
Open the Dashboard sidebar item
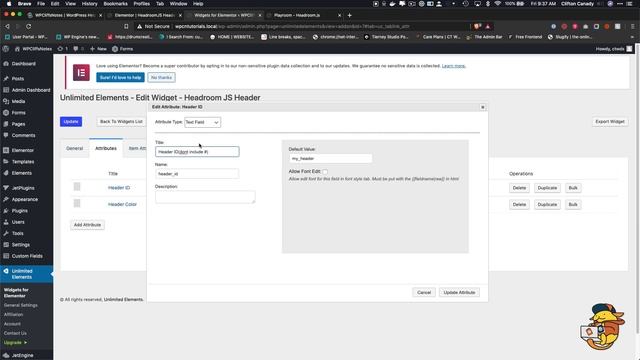pyautogui.click(x=23, y=64)
